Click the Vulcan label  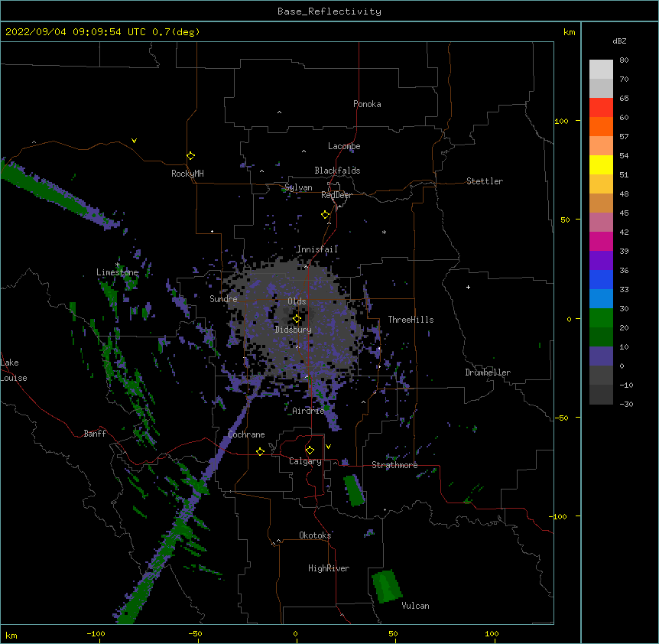[x=415, y=606]
